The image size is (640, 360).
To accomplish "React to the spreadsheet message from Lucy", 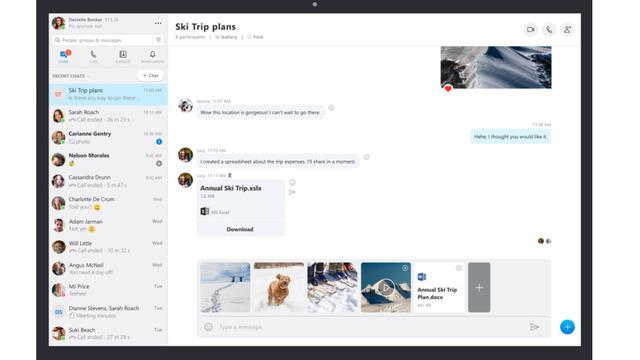I will pos(367,157).
